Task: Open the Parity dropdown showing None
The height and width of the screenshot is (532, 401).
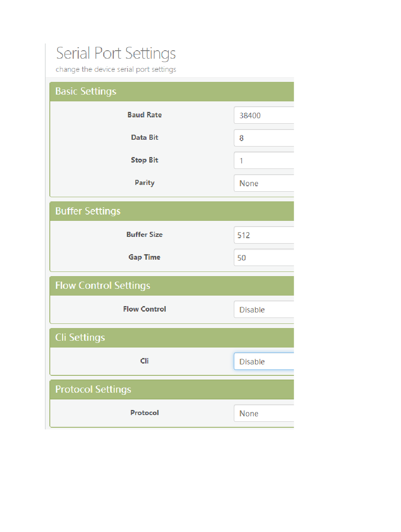Action: point(264,183)
